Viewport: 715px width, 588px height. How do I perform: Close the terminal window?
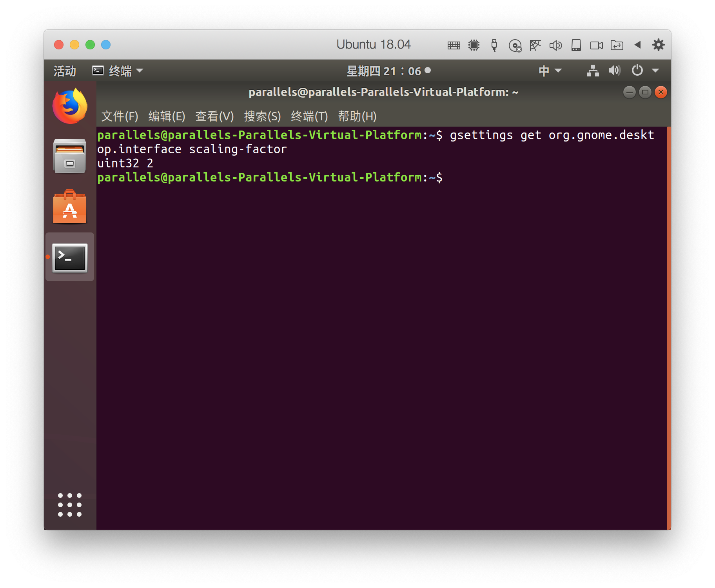pos(661,93)
